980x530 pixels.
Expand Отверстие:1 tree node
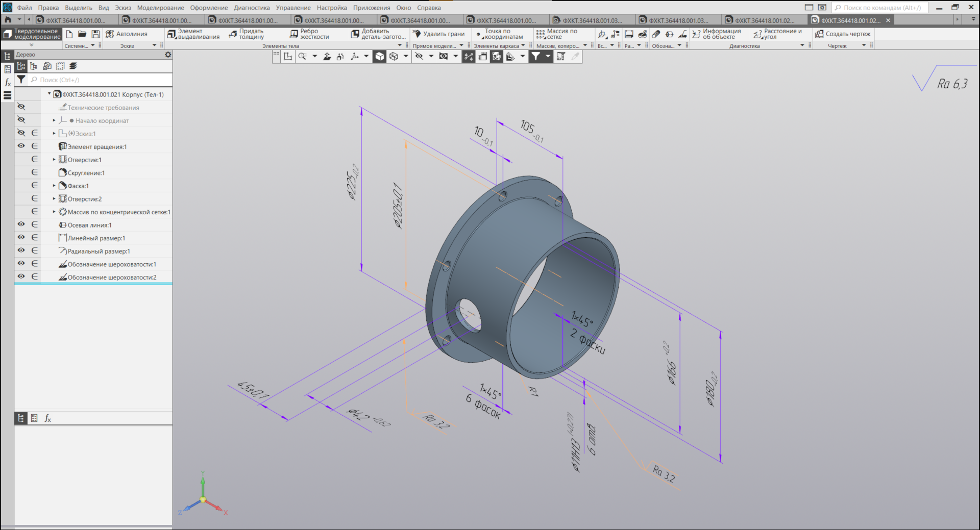pyautogui.click(x=54, y=160)
